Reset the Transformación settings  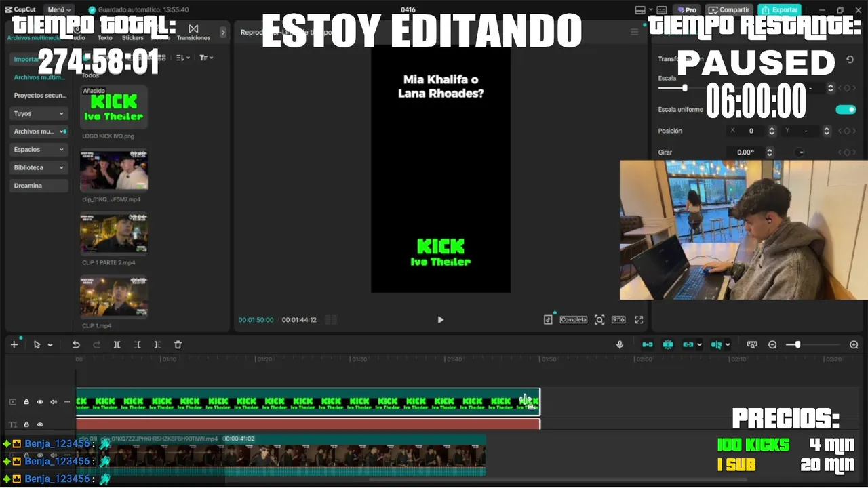coord(850,60)
